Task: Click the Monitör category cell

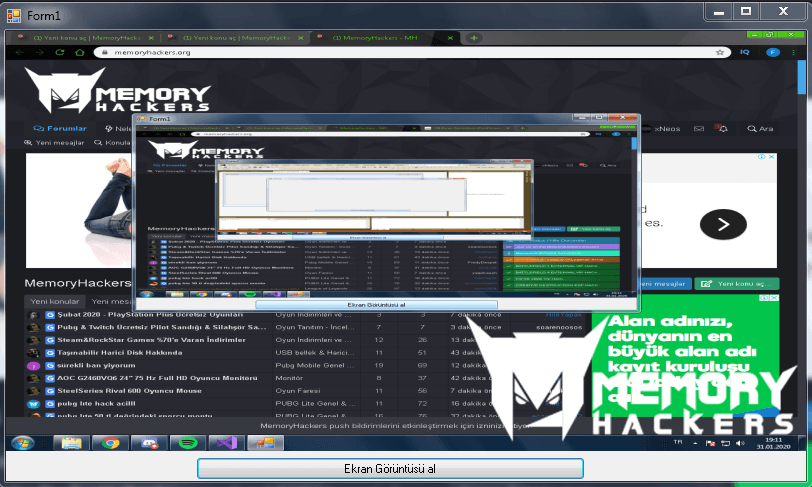Action: pos(289,378)
